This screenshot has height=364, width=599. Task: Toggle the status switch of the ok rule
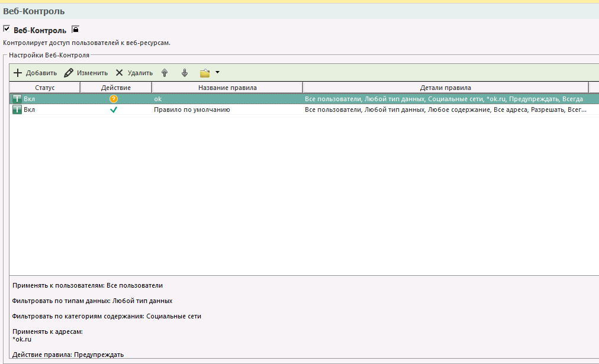(x=17, y=99)
